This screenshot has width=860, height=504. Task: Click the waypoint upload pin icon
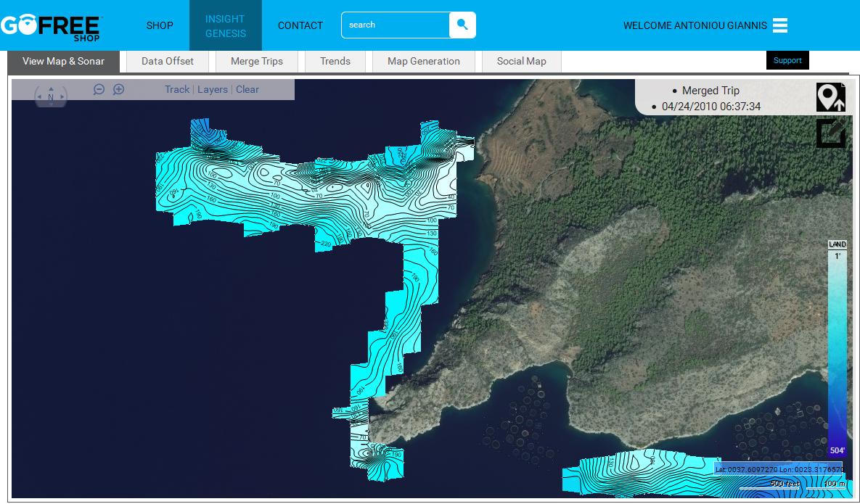(830, 97)
